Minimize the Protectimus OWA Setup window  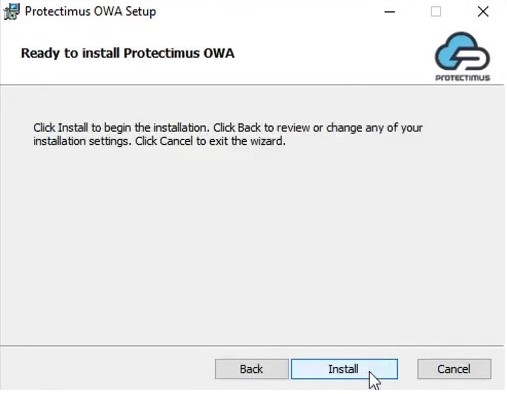(x=390, y=12)
